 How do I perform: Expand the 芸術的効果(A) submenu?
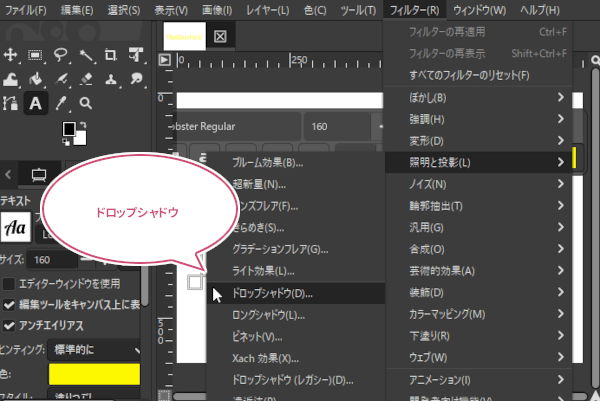tap(478, 271)
